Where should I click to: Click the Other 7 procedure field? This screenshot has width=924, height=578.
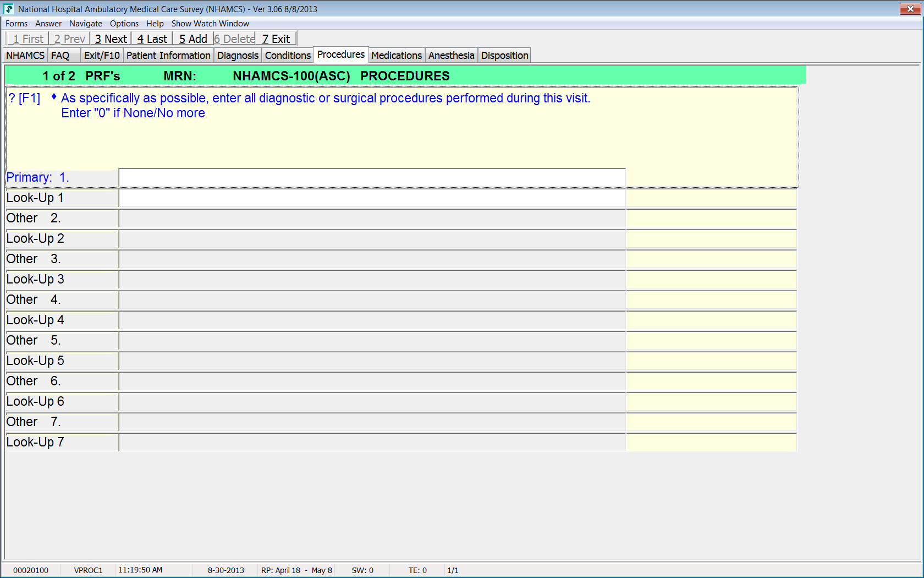click(372, 422)
